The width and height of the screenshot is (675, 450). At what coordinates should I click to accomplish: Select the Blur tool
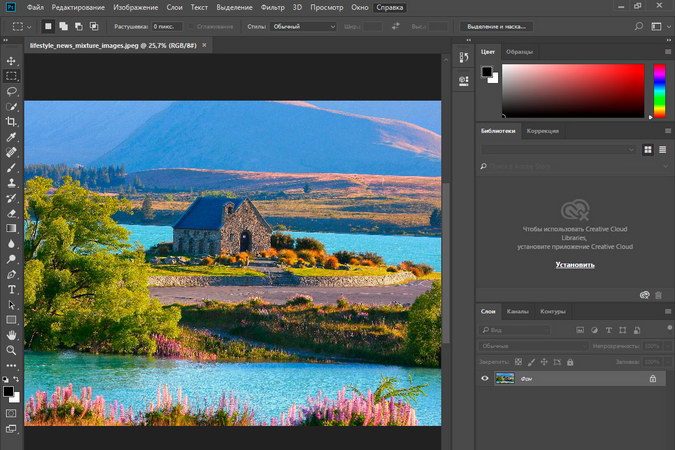coord(11,244)
